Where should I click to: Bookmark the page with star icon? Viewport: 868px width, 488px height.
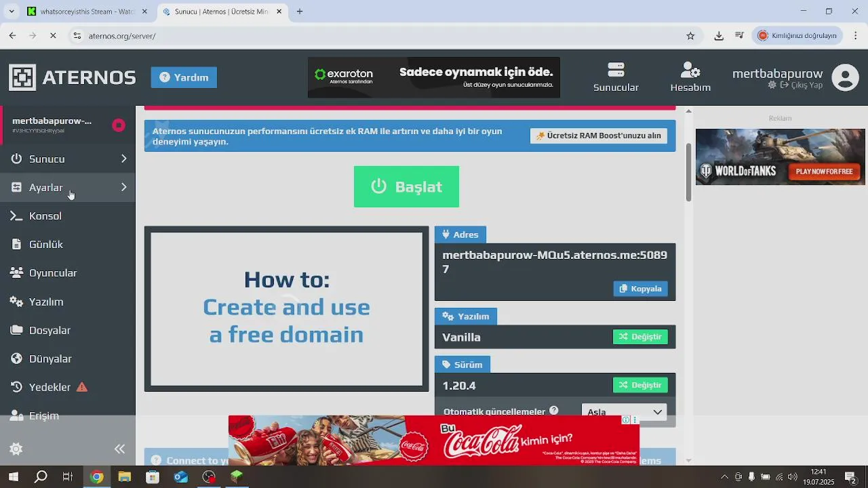click(690, 36)
